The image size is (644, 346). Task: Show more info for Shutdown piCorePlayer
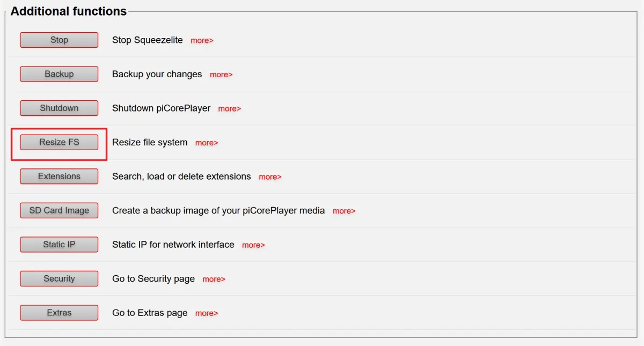click(230, 109)
